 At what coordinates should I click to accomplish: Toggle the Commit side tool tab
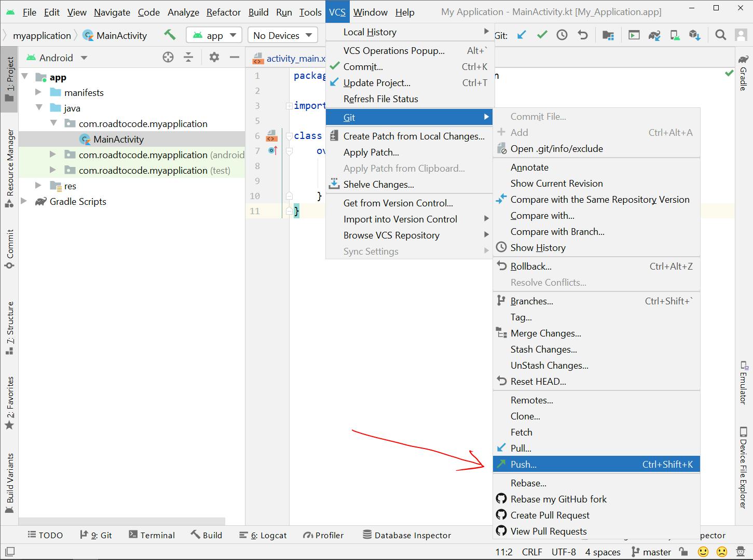(9, 249)
